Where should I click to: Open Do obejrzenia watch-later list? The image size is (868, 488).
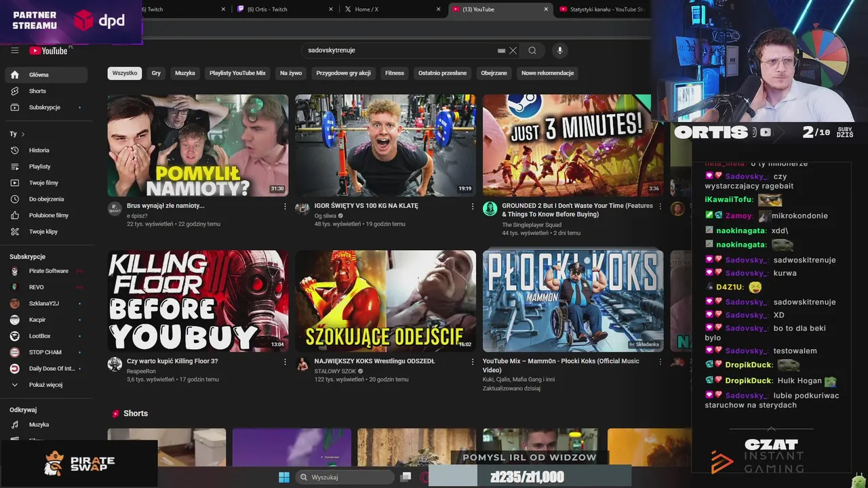[x=45, y=199]
